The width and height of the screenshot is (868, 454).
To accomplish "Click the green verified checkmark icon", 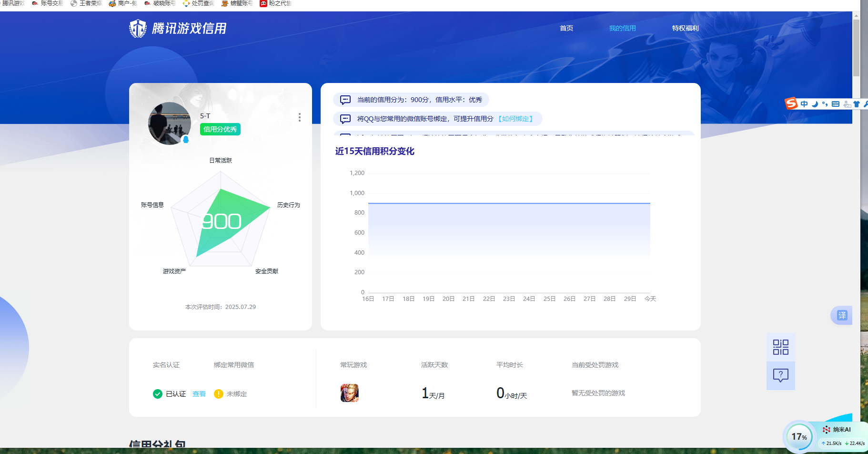I will [158, 393].
